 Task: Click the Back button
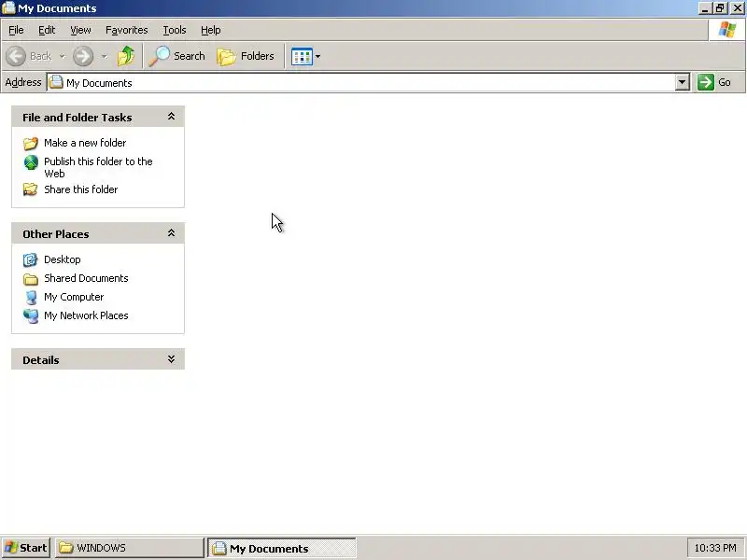(x=29, y=56)
